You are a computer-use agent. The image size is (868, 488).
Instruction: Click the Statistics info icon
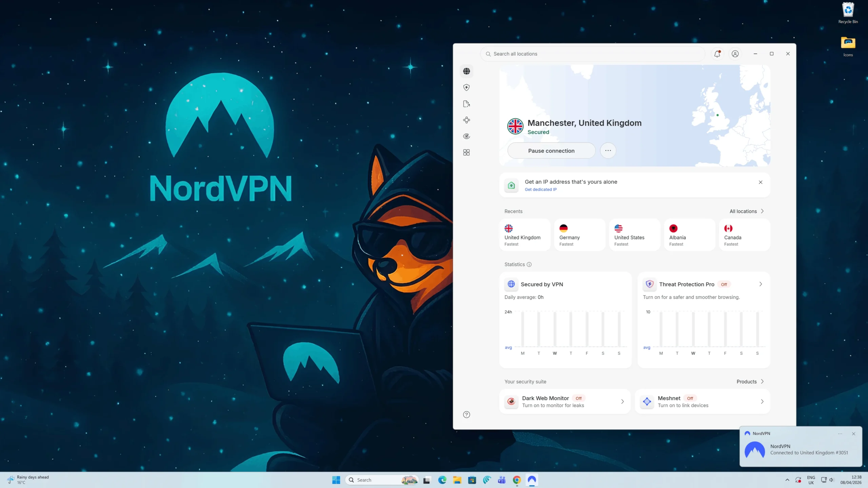tap(529, 264)
